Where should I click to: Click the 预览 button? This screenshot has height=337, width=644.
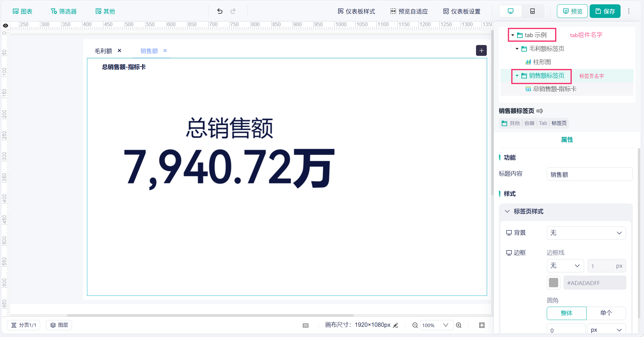pyautogui.click(x=572, y=11)
